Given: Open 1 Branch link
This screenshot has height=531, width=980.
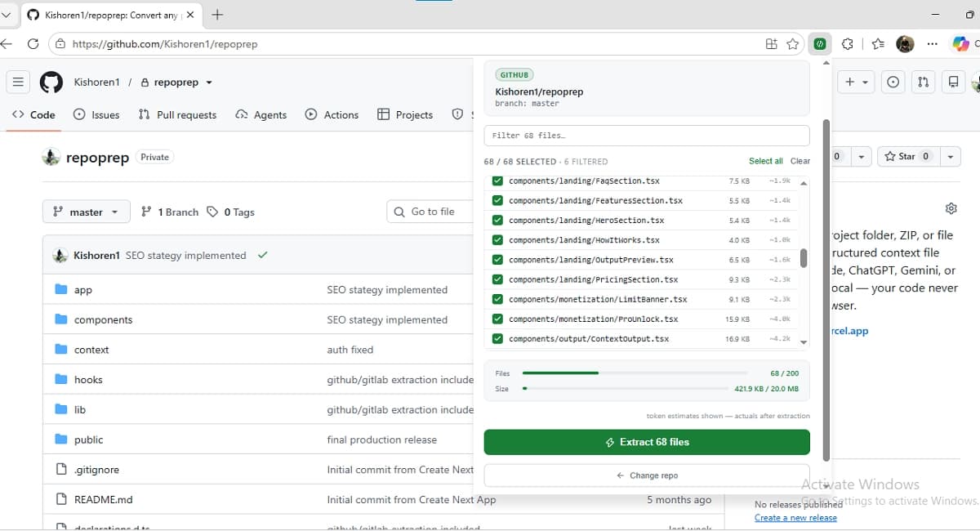Looking at the screenshot, I should [x=170, y=212].
